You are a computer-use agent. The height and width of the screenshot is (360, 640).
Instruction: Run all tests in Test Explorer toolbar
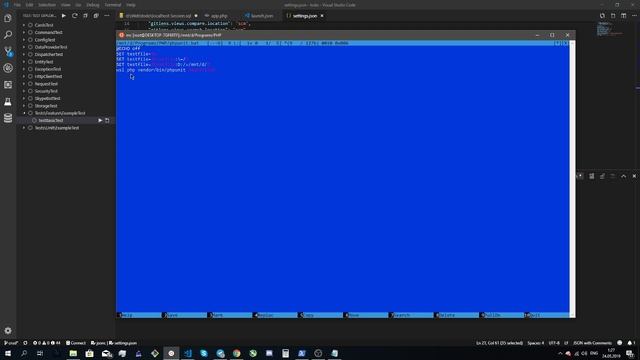click(x=64, y=16)
